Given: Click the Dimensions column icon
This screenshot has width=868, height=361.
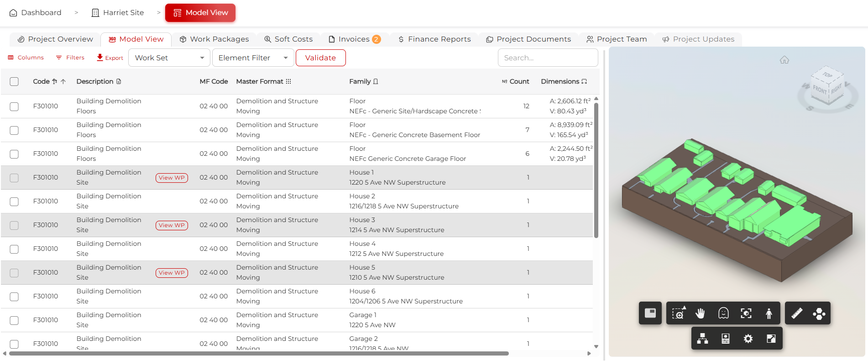Looking at the screenshot, I should click(584, 81).
